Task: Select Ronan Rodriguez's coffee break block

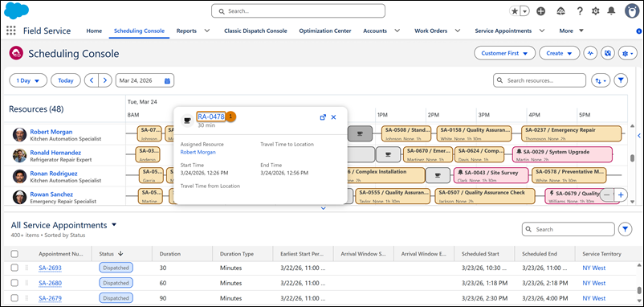Action: click(438, 175)
